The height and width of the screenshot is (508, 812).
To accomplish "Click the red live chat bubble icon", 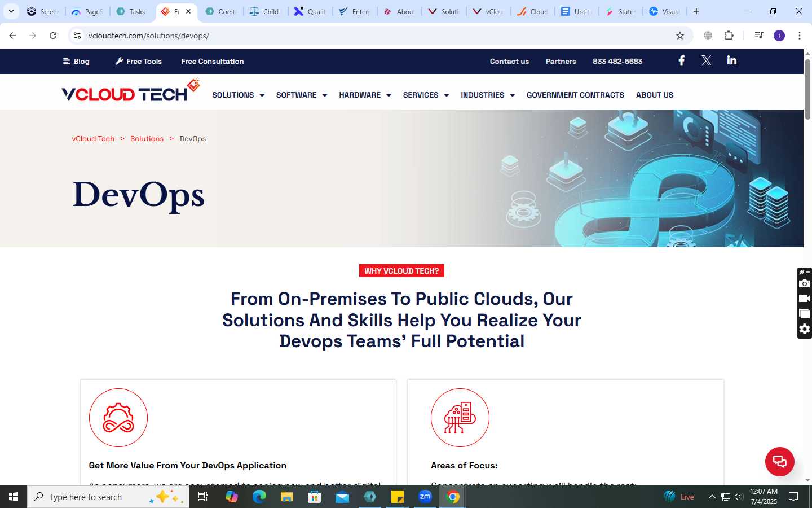I will [x=779, y=461].
